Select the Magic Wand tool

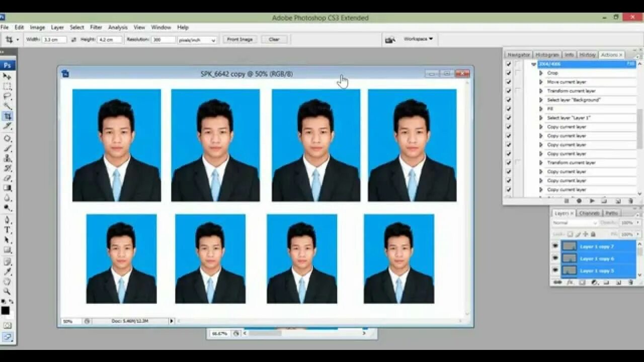coord(7,106)
